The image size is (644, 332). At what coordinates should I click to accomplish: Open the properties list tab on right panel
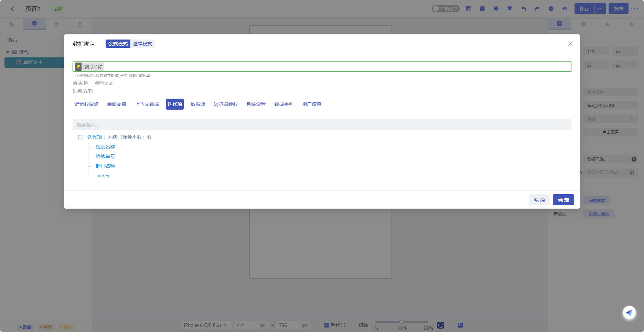coord(560,24)
